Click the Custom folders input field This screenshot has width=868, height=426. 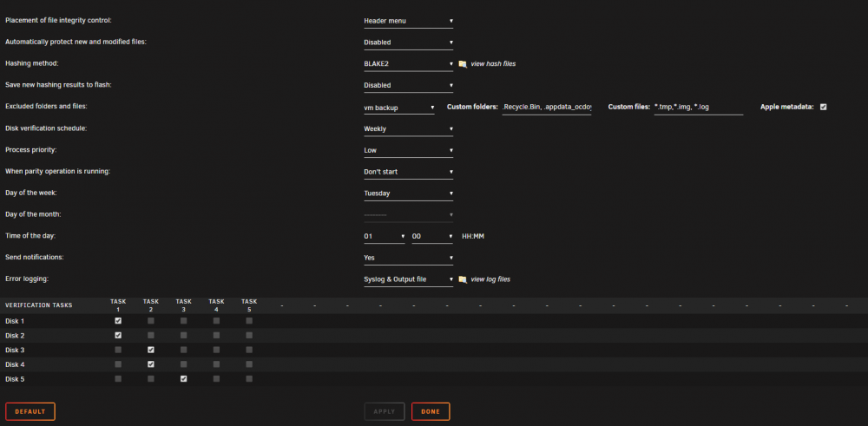546,108
